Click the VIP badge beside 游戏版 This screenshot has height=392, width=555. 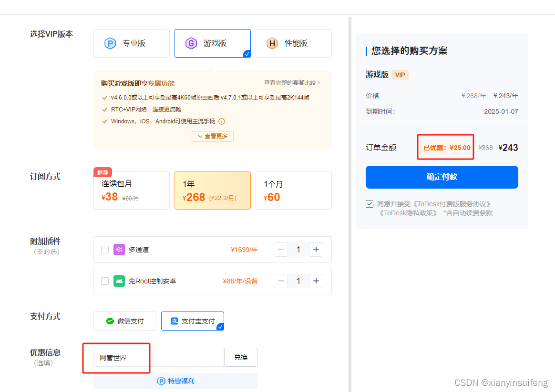click(x=400, y=75)
